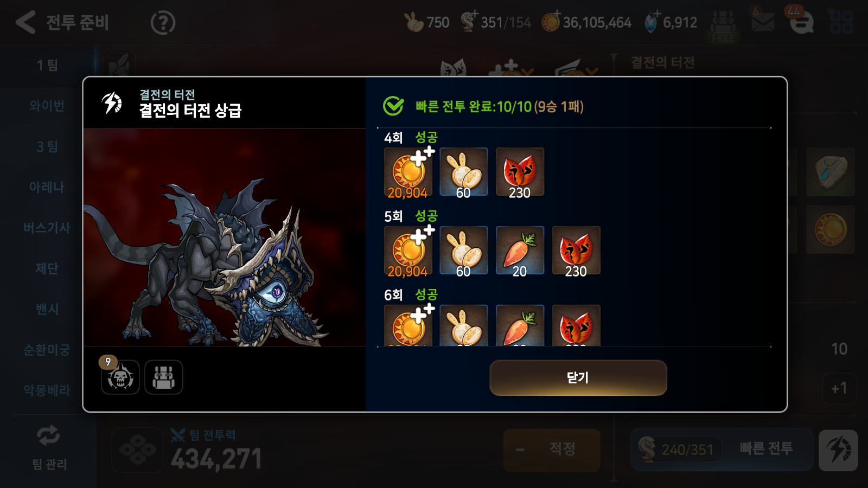This screenshot has height=488, width=868.
Task: Select the 순환미궁 sidebar tab
Action: click(x=48, y=350)
